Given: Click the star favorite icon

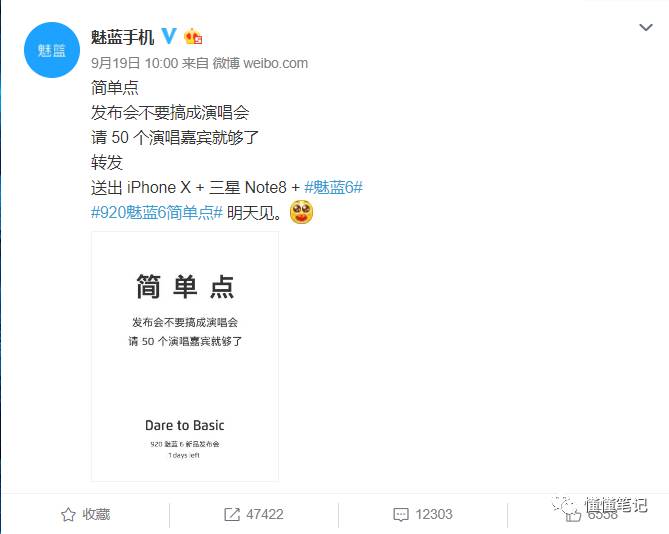Looking at the screenshot, I should point(68,514).
